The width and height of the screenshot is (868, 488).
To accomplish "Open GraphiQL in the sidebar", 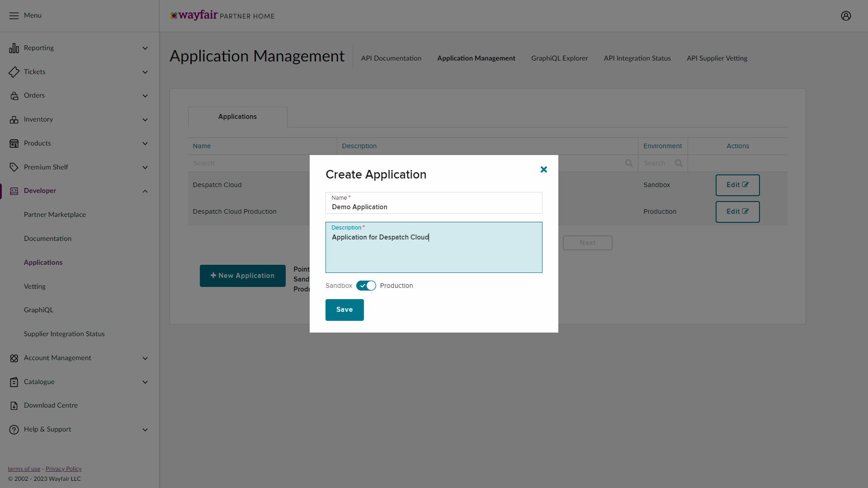I will pos(38,310).
